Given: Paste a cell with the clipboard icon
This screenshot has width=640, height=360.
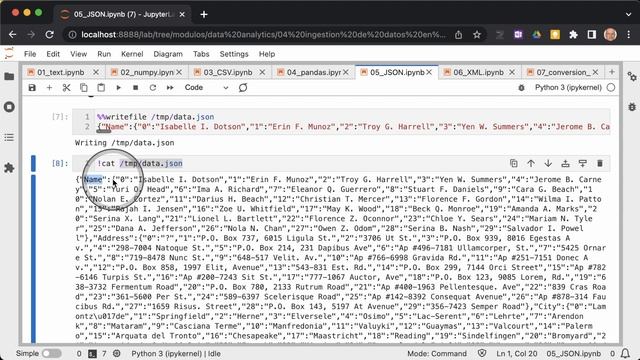Looking at the screenshot, I should 101,88.
